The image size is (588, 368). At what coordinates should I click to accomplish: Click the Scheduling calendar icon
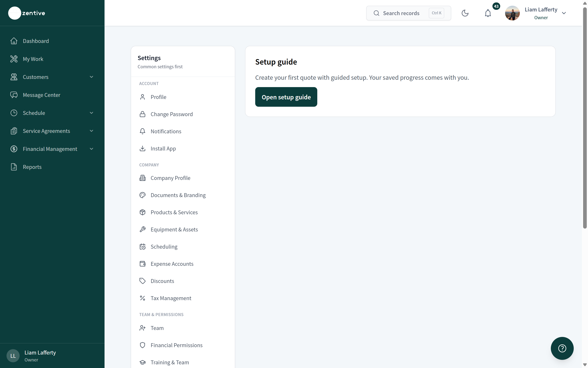pyautogui.click(x=143, y=247)
